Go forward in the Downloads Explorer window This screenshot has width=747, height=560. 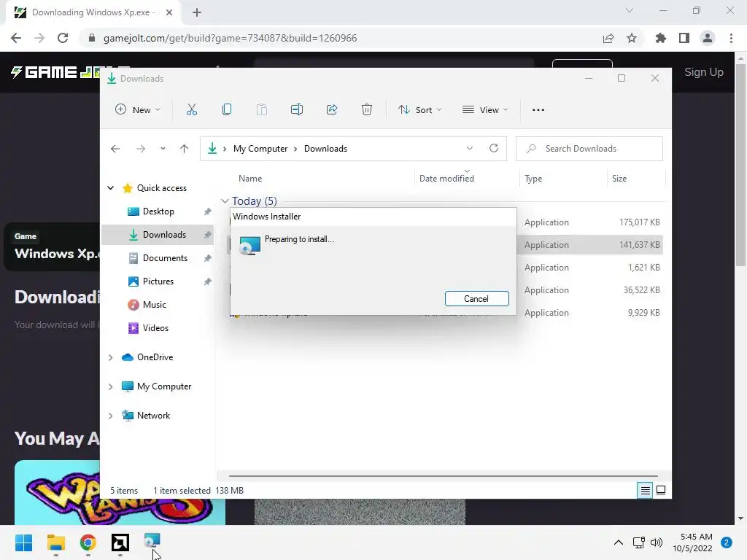(x=141, y=149)
